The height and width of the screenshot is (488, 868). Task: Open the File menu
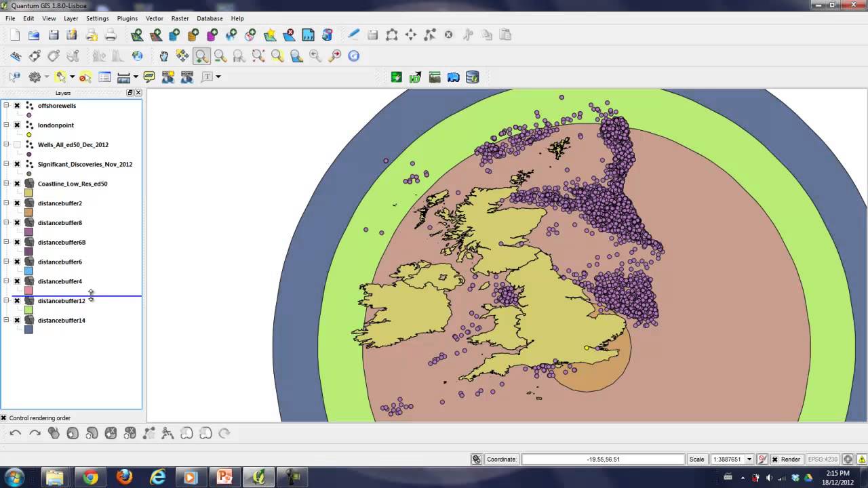pos(10,18)
